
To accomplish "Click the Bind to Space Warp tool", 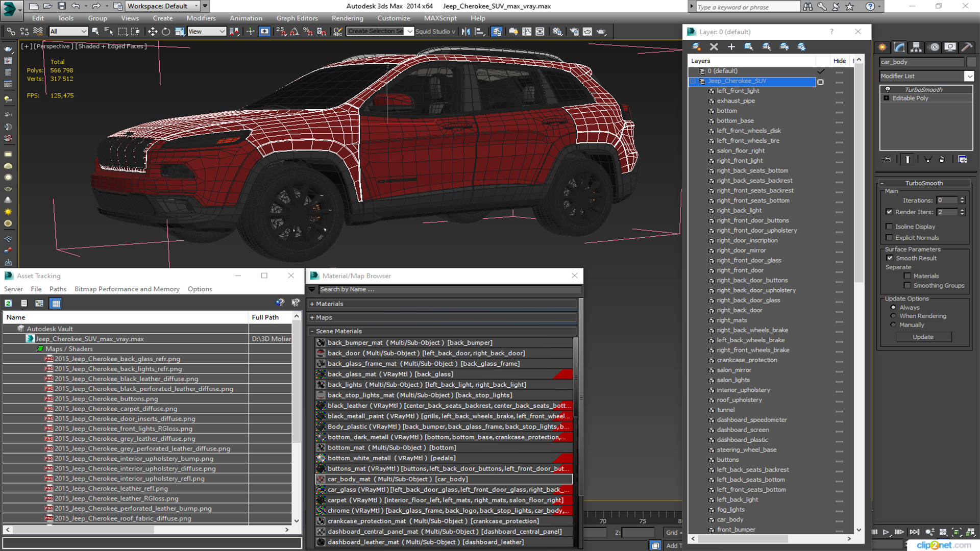I will 38,32.
